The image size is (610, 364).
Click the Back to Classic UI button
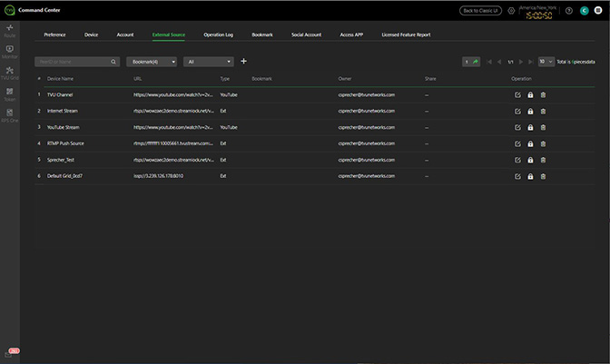click(480, 11)
